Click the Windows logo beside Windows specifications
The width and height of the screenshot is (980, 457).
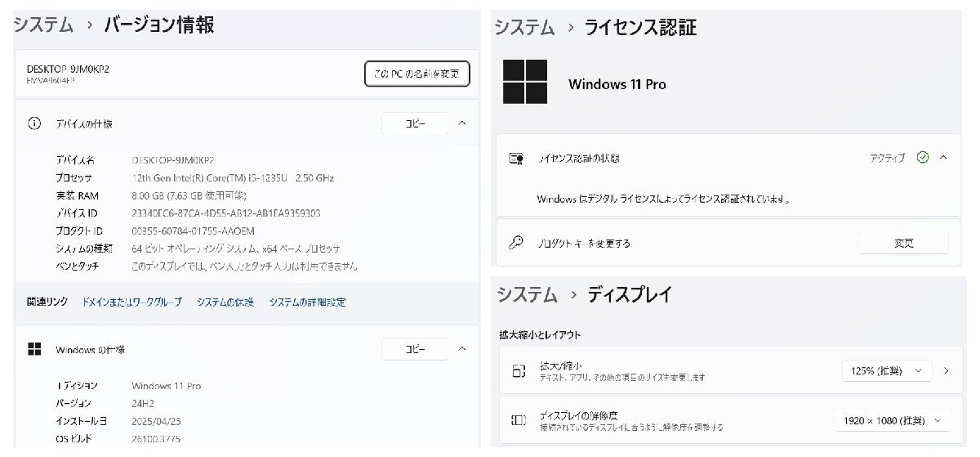[x=34, y=350]
